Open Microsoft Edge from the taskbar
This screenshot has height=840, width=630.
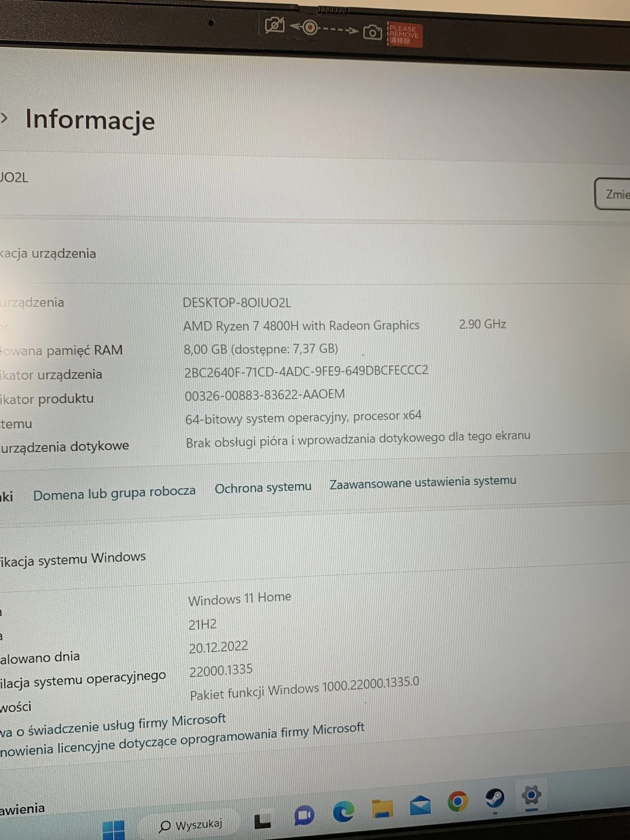343,811
